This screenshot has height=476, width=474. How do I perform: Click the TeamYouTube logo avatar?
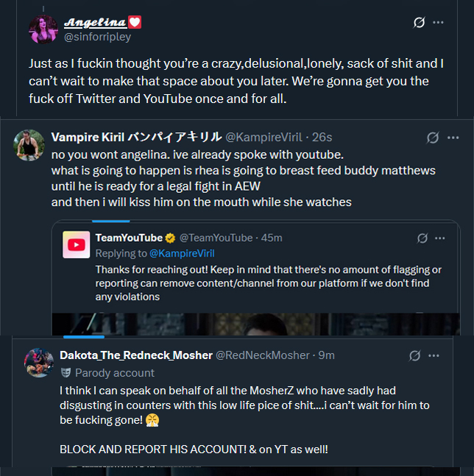(77, 244)
